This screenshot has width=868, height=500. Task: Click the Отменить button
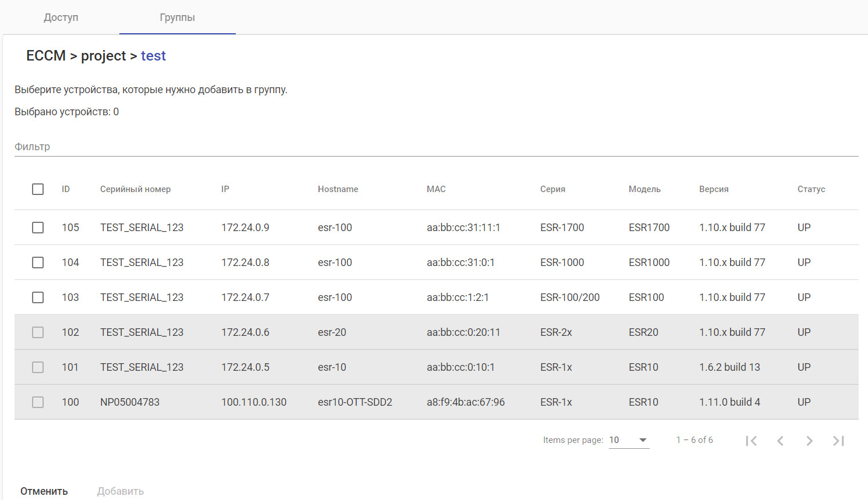tap(44, 491)
